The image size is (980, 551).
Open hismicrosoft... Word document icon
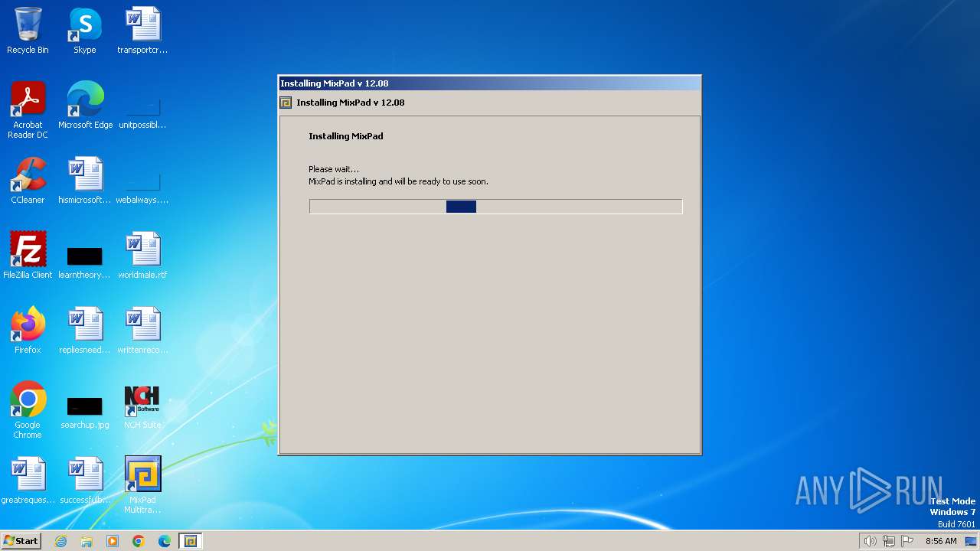click(x=85, y=181)
